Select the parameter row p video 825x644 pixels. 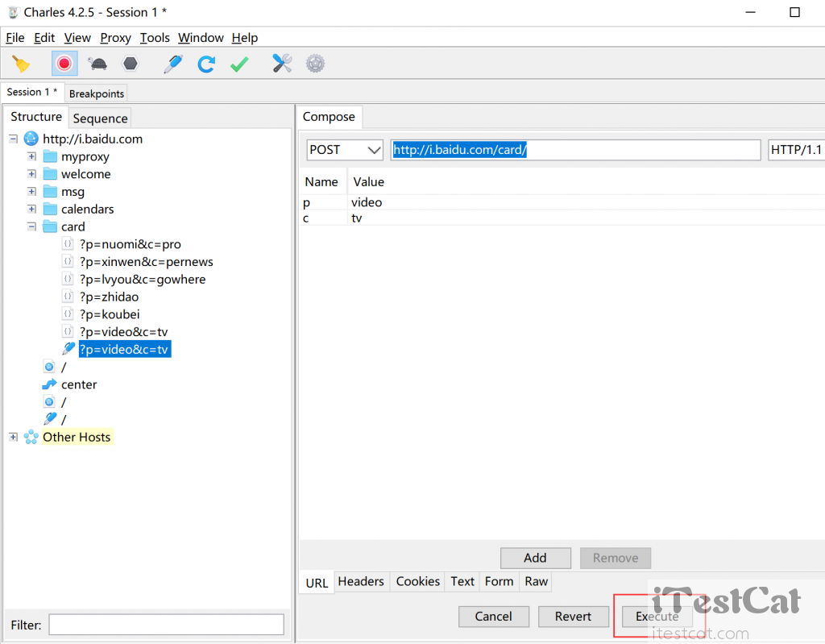pos(562,203)
